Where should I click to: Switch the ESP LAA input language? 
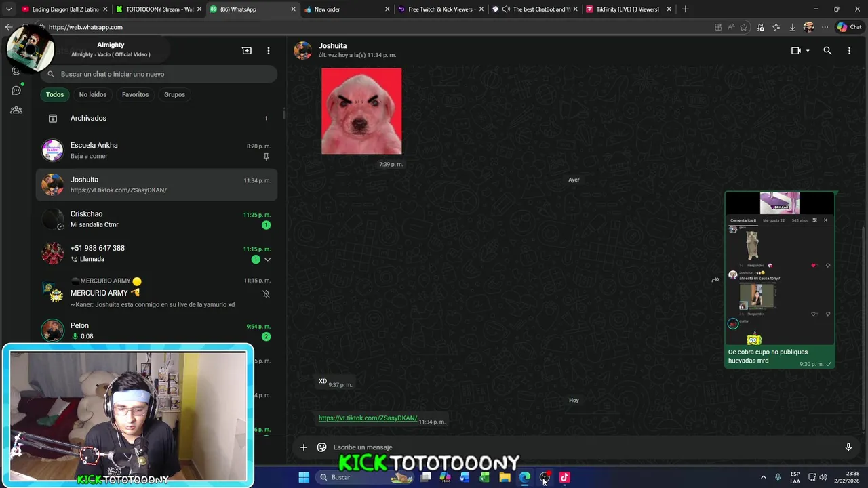tap(795, 477)
